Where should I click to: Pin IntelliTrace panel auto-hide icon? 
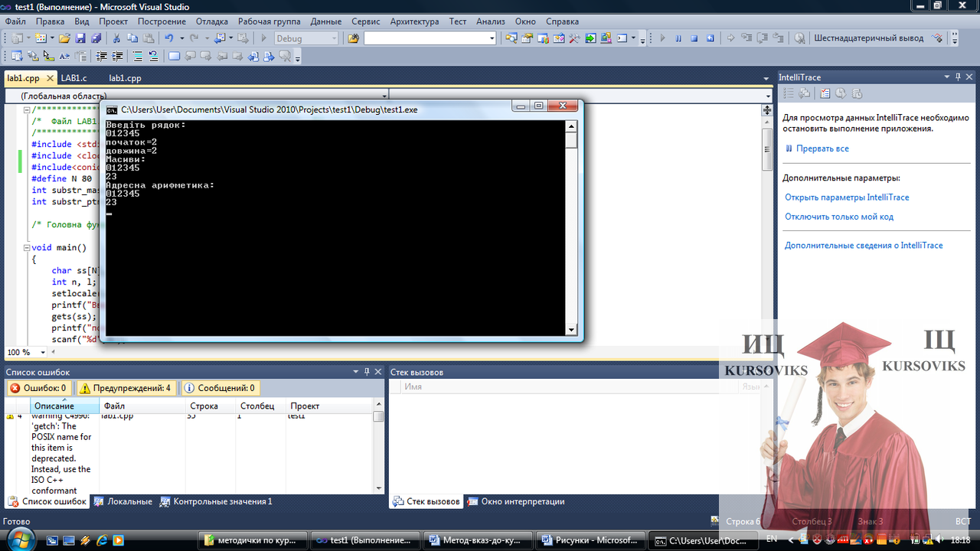click(x=958, y=77)
